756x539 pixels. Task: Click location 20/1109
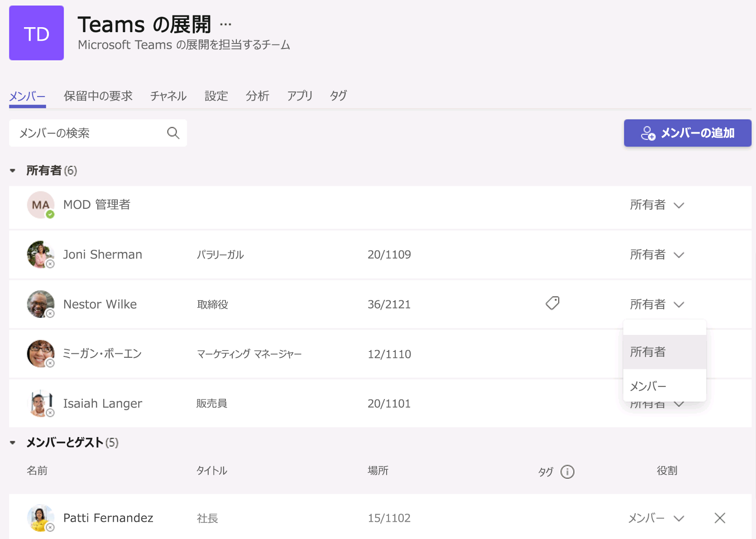click(389, 255)
